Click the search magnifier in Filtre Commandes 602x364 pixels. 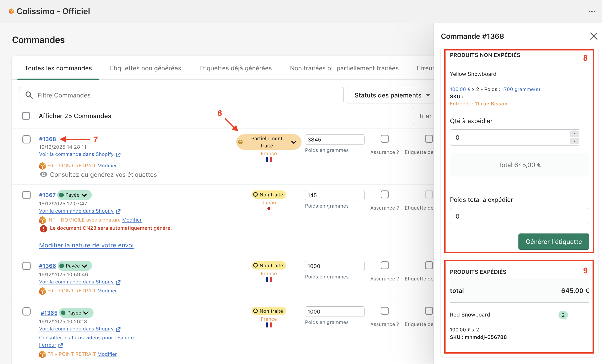pyautogui.click(x=29, y=95)
